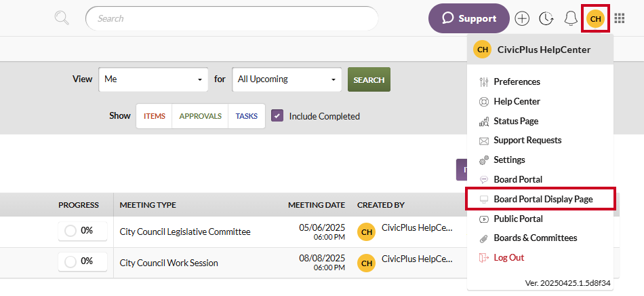Click the Support speech bubble icon
The image size is (644, 296).
pyautogui.click(x=447, y=18)
